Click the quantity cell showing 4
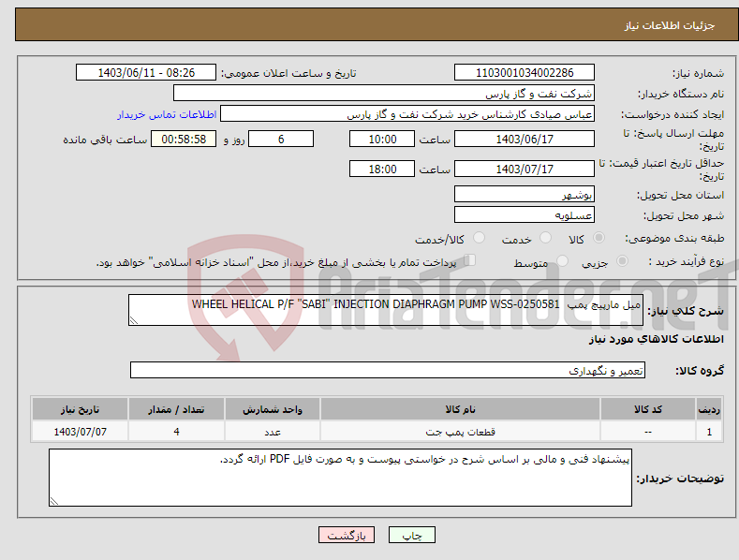Viewport: 739px width, 560px height. coord(176,432)
